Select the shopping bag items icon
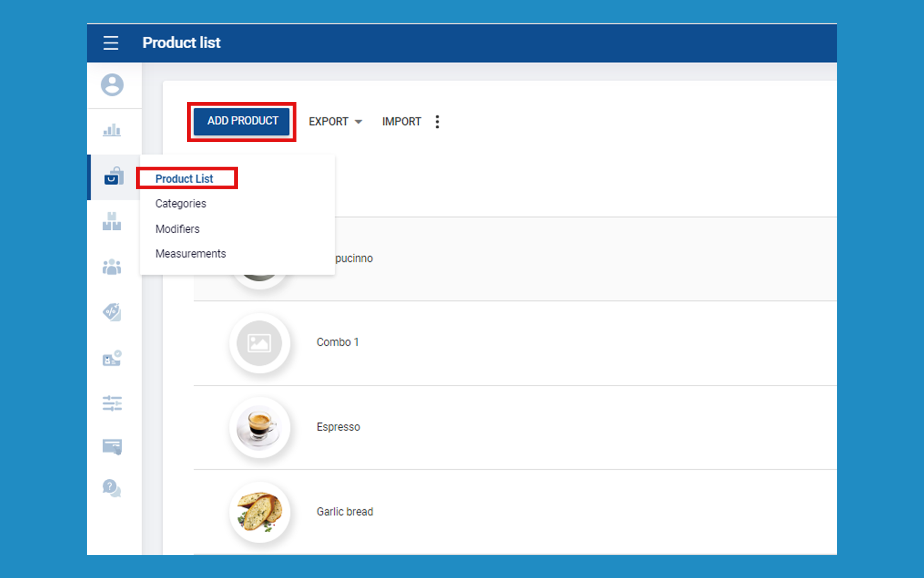 pyautogui.click(x=114, y=177)
